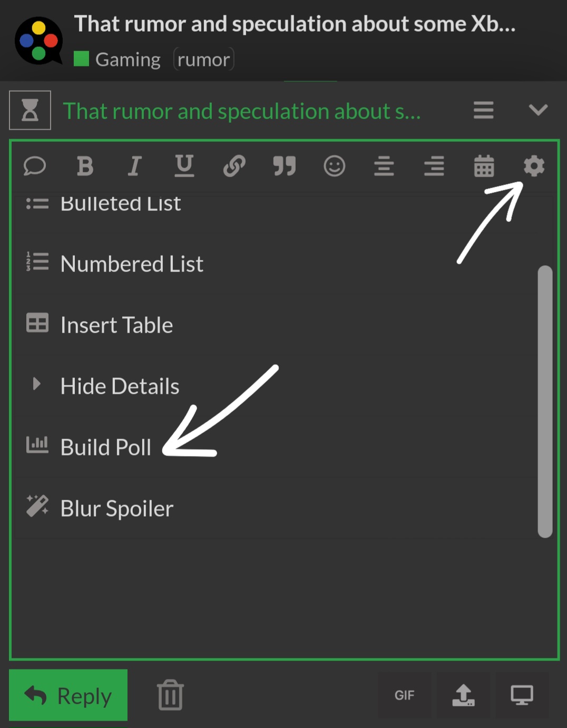Toggle underline formatting in toolbar

(x=184, y=166)
